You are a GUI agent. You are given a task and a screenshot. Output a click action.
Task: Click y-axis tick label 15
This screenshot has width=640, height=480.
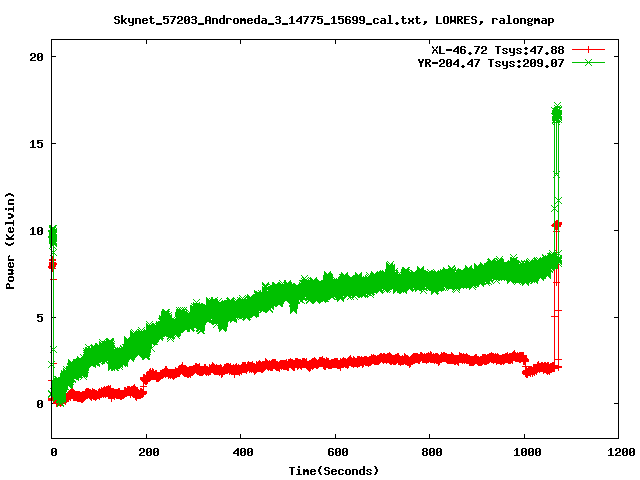pos(36,144)
